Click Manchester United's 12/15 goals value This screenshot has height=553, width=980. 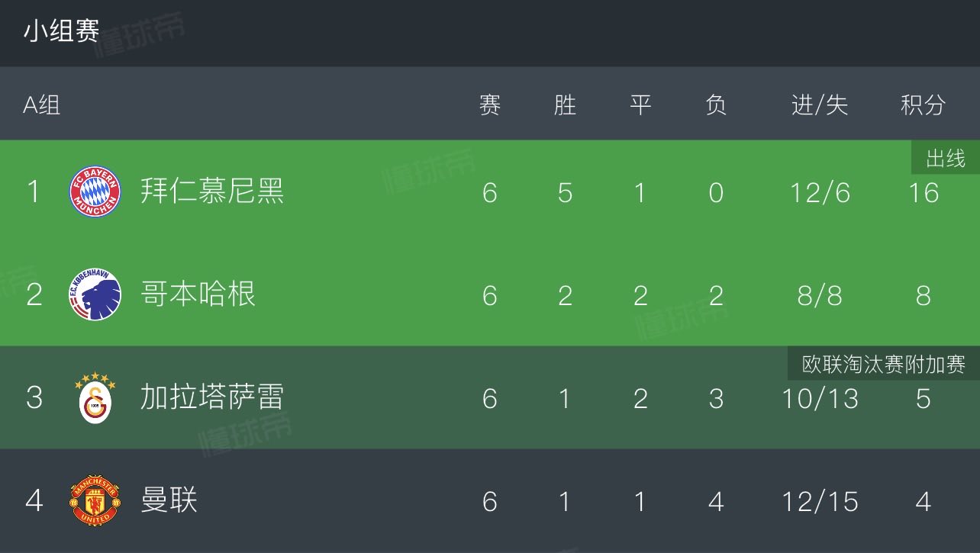tap(820, 501)
